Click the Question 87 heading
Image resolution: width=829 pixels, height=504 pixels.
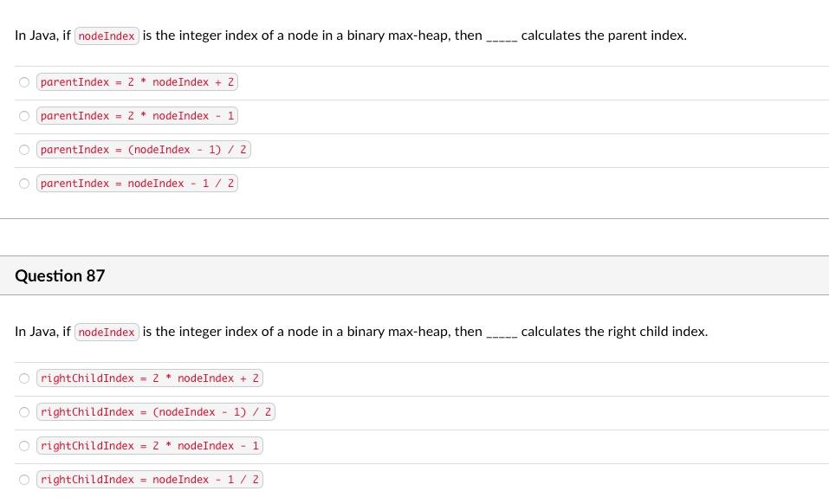[x=60, y=275]
